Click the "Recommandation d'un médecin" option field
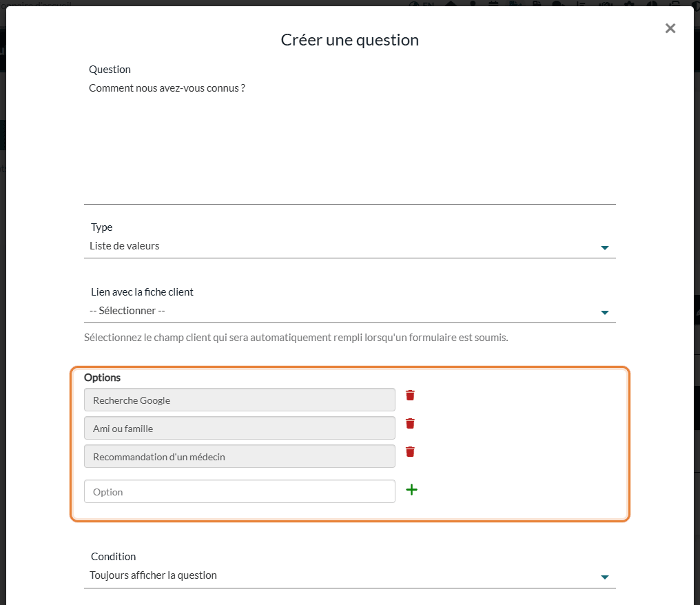 pyautogui.click(x=239, y=456)
